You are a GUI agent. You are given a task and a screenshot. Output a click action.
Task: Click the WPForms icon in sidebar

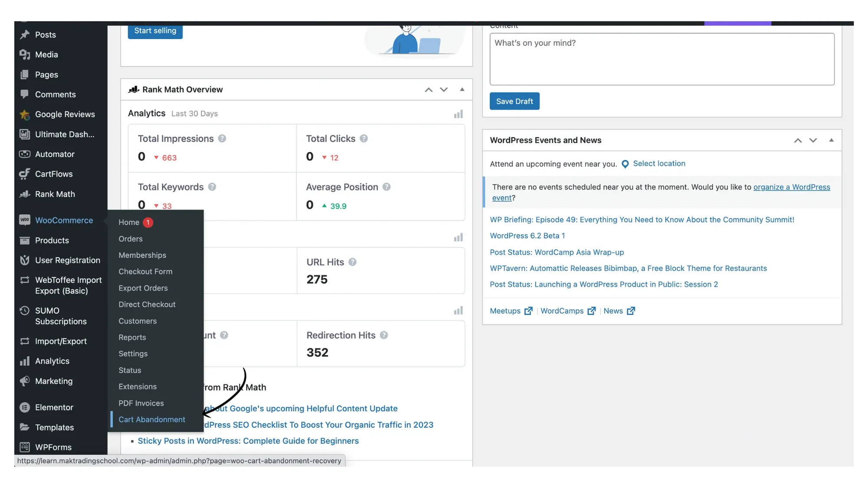25,447
